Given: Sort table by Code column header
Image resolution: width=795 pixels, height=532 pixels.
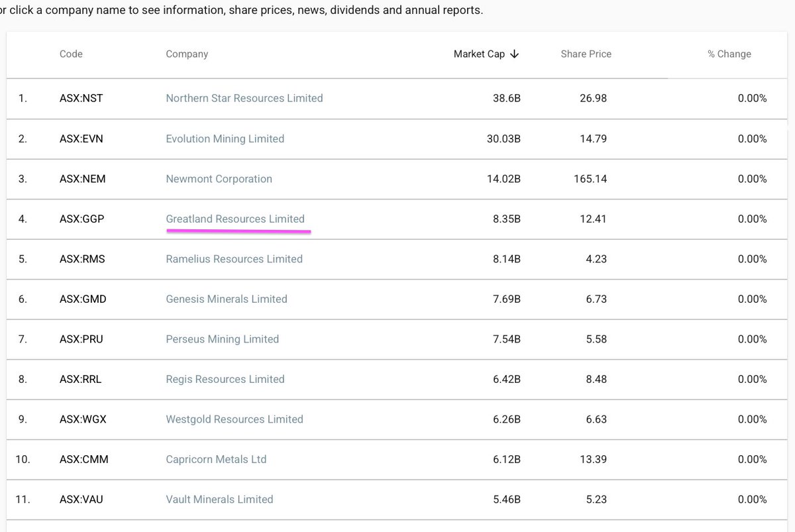Looking at the screenshot, I should point(71,54).
